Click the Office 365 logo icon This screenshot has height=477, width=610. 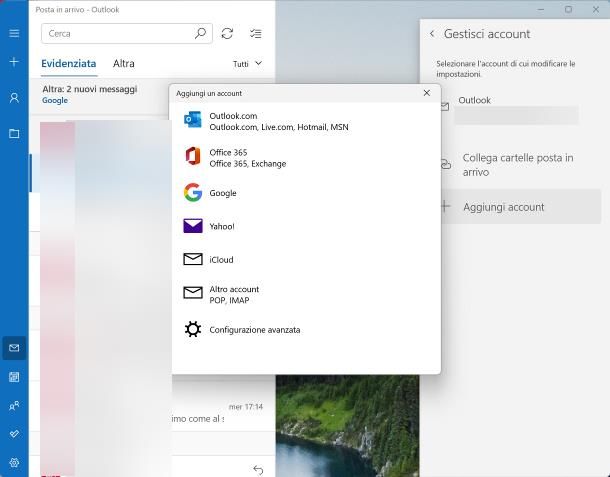[193, 156]
